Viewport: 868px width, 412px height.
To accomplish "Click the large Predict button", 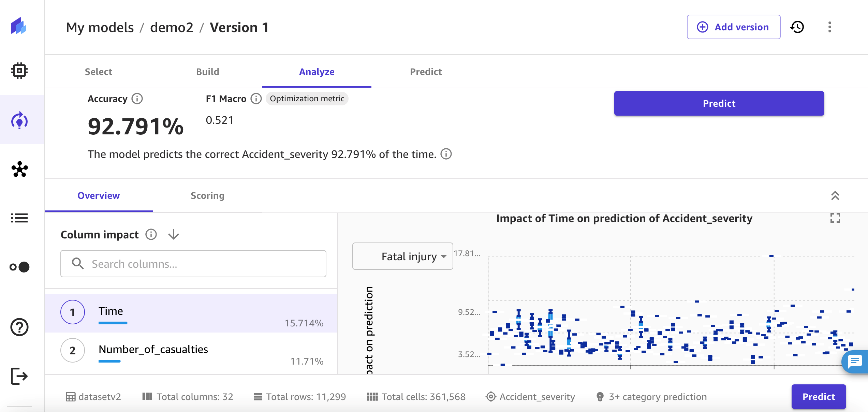I will [719, 103].
